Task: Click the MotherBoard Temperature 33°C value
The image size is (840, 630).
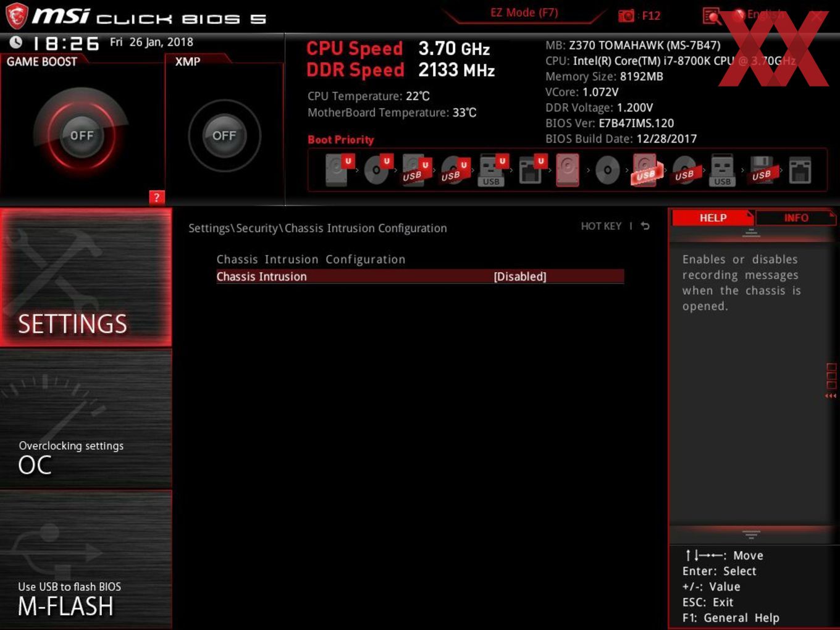Action: pos(464,112)
